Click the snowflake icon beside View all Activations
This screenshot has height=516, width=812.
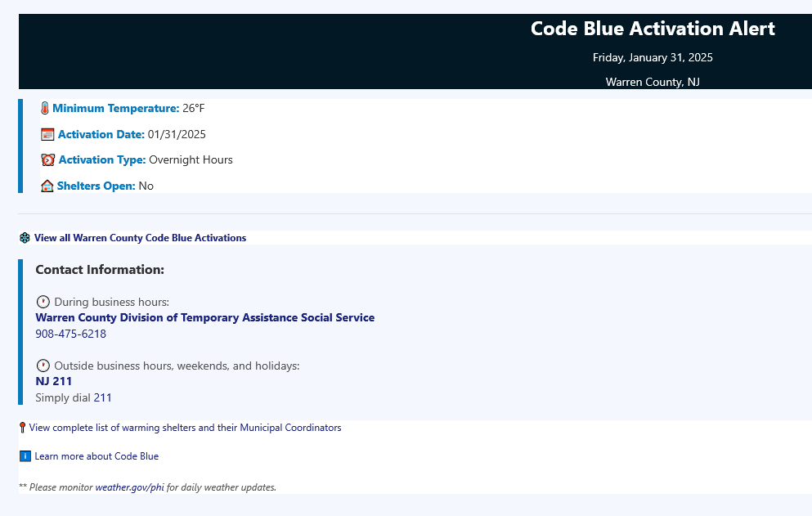[25, 238]
